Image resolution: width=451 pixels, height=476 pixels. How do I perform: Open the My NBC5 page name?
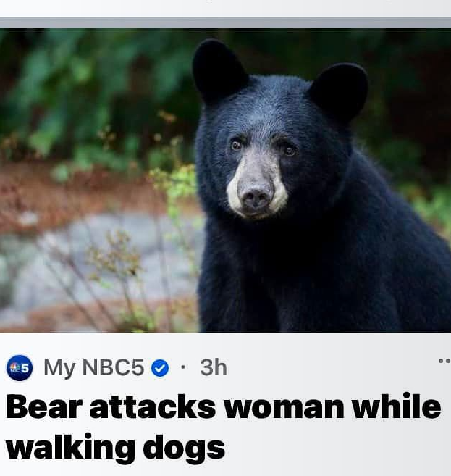[93, 368]
